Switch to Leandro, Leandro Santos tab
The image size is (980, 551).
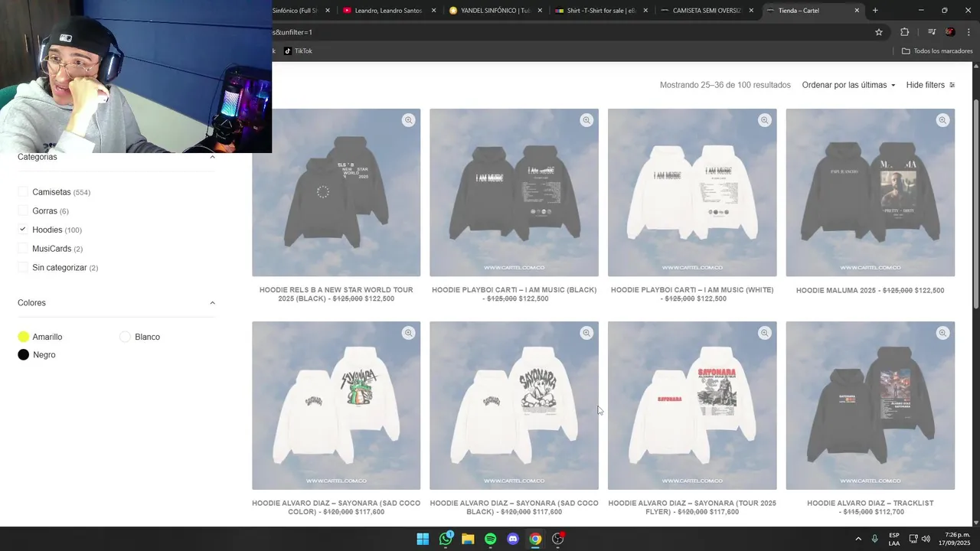(x=388, y=11)
